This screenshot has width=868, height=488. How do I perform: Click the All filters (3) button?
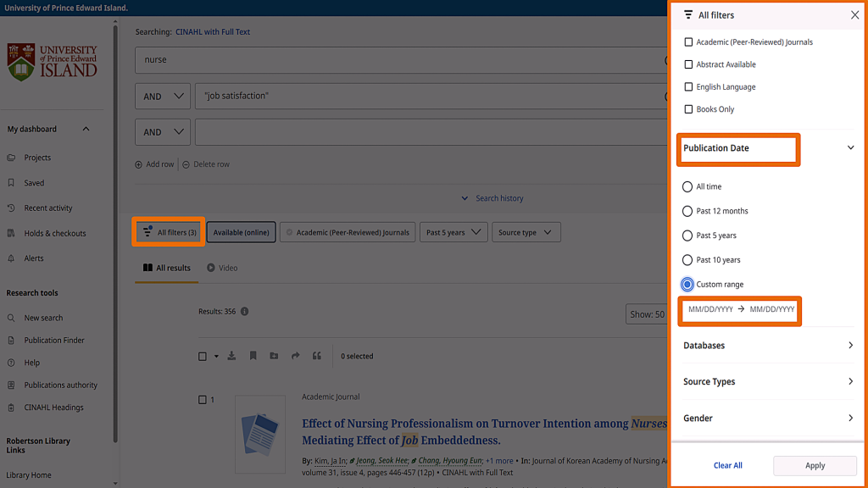click(x=170, y=232)
